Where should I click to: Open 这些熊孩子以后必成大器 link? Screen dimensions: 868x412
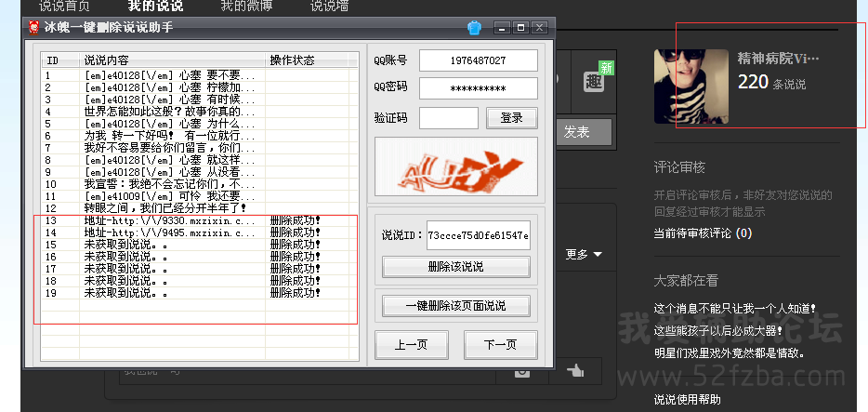click(718, 330)
